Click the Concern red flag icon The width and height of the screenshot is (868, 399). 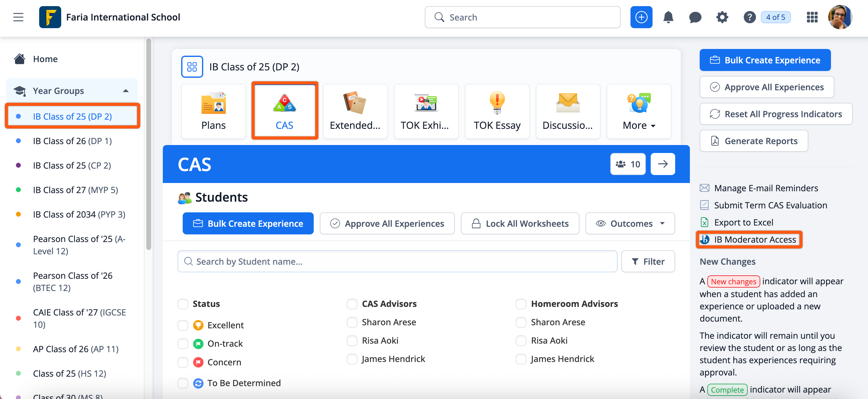pos(198,362)
